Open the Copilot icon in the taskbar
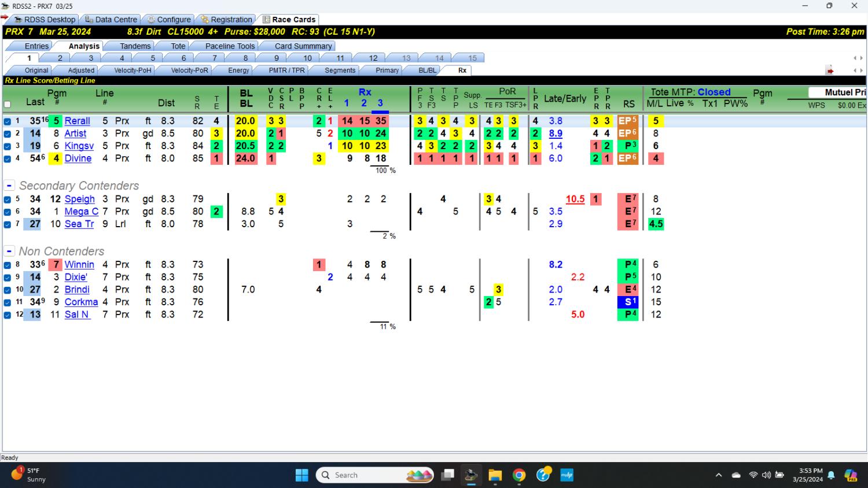 tap(851, 475)
